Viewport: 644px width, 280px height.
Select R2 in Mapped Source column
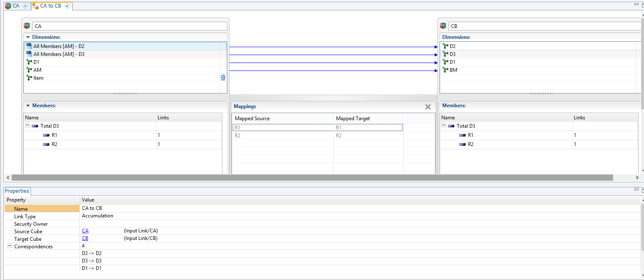[x=237, y=136]
